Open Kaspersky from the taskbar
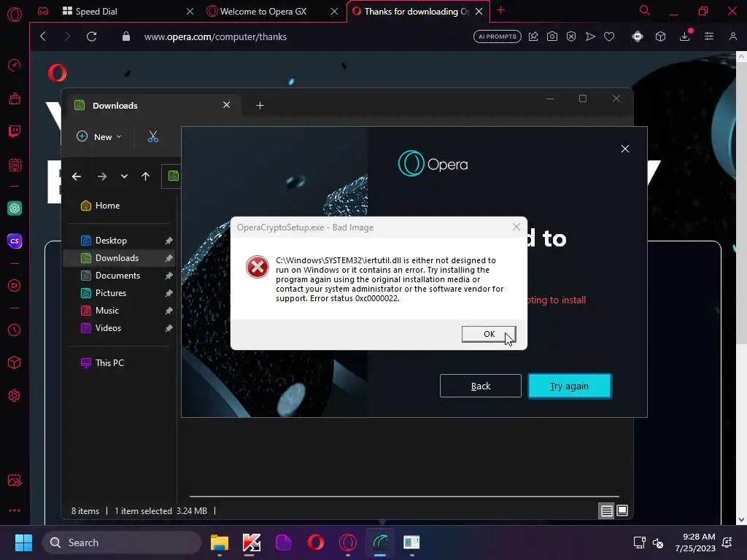 pyautogui.click(x=252, y=542)
